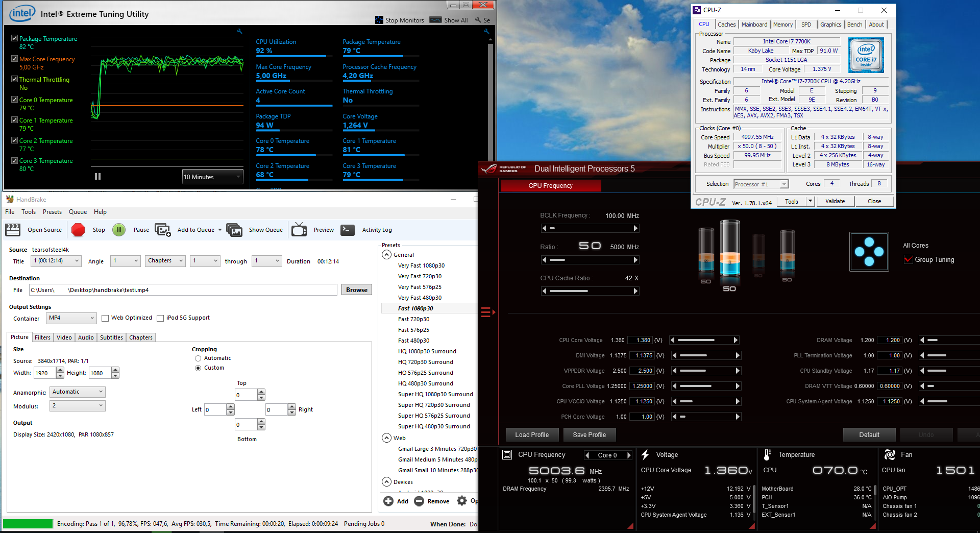Select the Fast 720p30 preset
The width and height of the screenshot is (980, 533).
413,319
